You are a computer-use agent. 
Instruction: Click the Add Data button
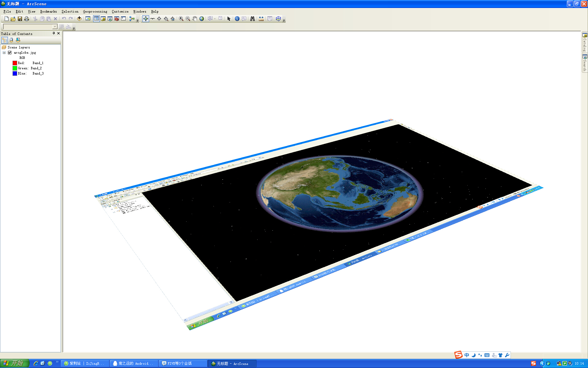point(79,19)
